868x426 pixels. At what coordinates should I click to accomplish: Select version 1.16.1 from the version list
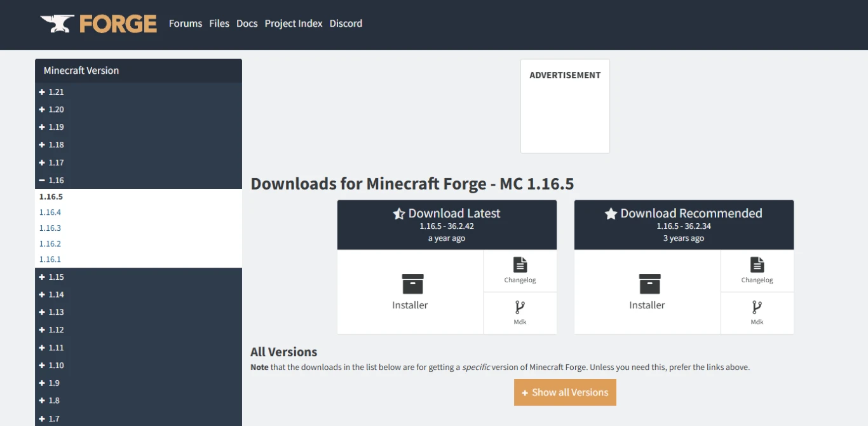pyautogui.click(x=50, y=259)
